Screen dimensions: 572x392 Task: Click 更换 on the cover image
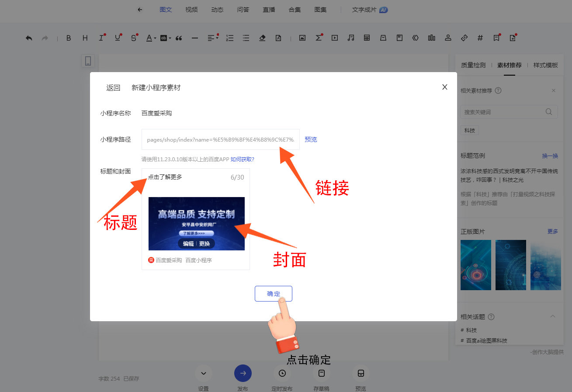coord(205,244)
